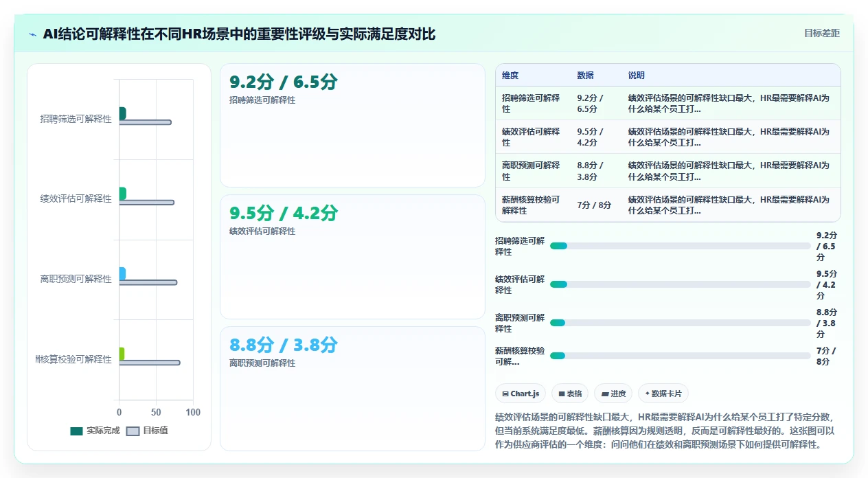Screen dimensions: 868x478
Task: Click the 核算校验 target bar in chart
Action: coord(150,363)
